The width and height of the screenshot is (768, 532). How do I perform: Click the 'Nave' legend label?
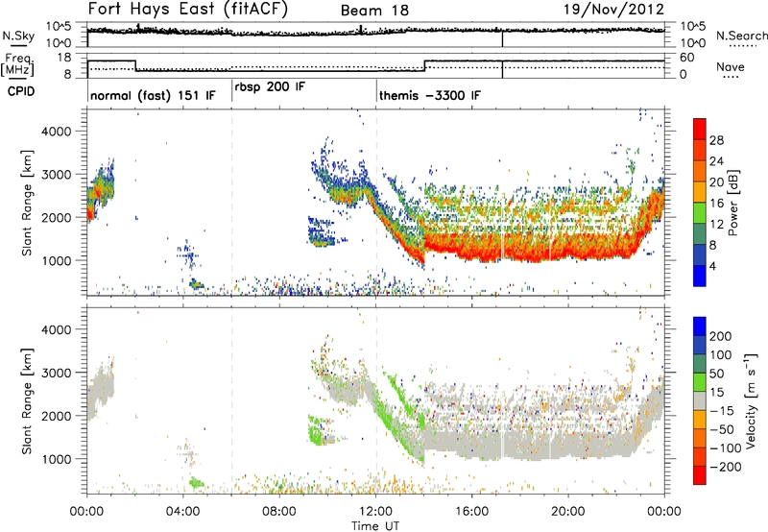(x=730, y=67)
